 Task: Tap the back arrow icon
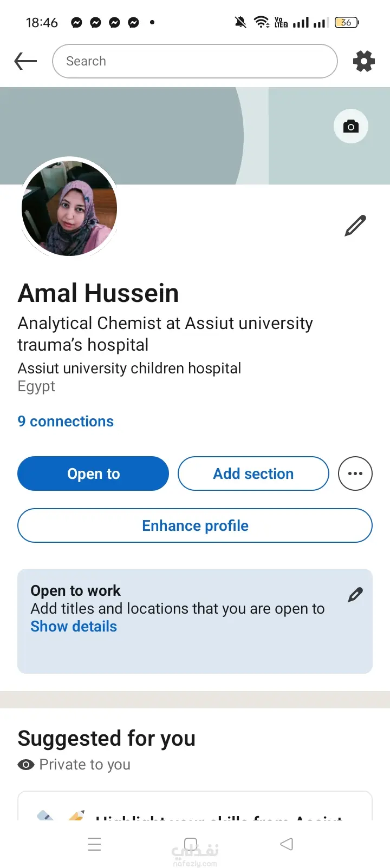pyautogui.click(x=25, y=61)
